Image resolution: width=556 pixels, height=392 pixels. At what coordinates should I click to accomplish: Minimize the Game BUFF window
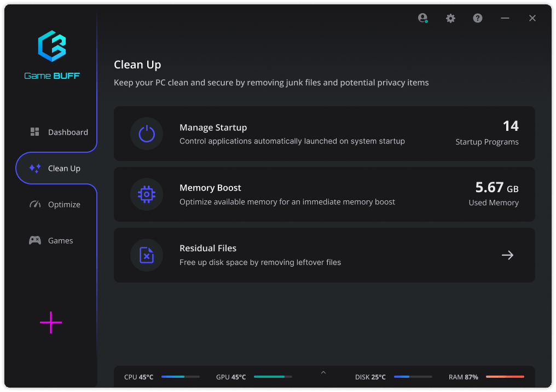tap(505, 18)
